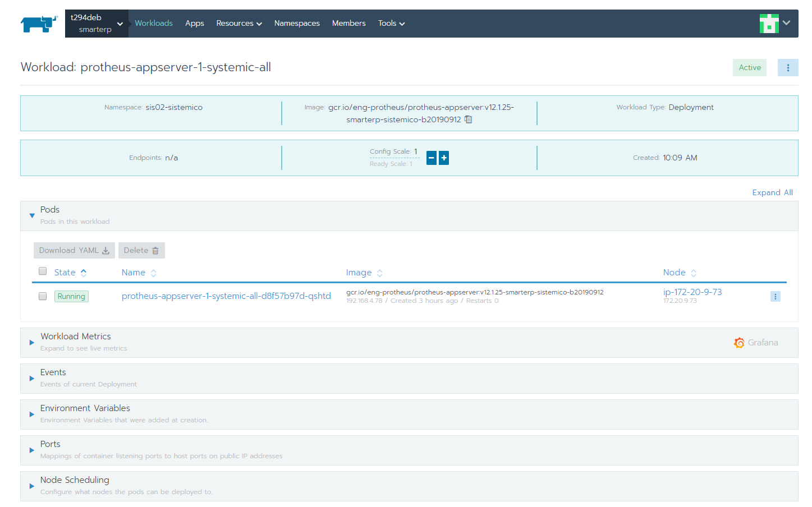
Task: Open the Members page
Action: (x=348, y=23)
